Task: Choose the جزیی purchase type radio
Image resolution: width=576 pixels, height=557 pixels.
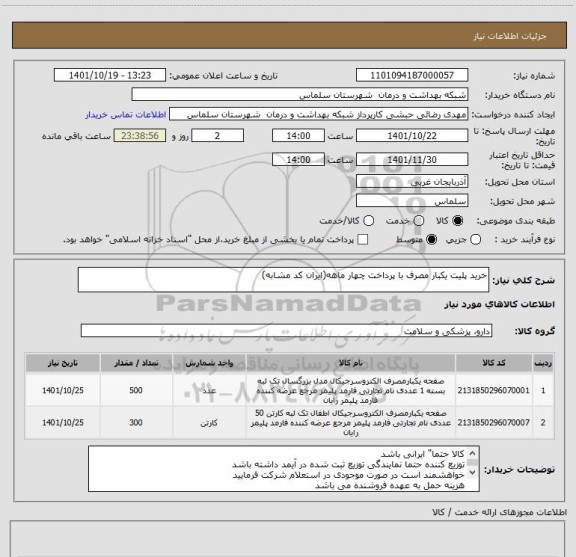Action: [x=476, y=240]
